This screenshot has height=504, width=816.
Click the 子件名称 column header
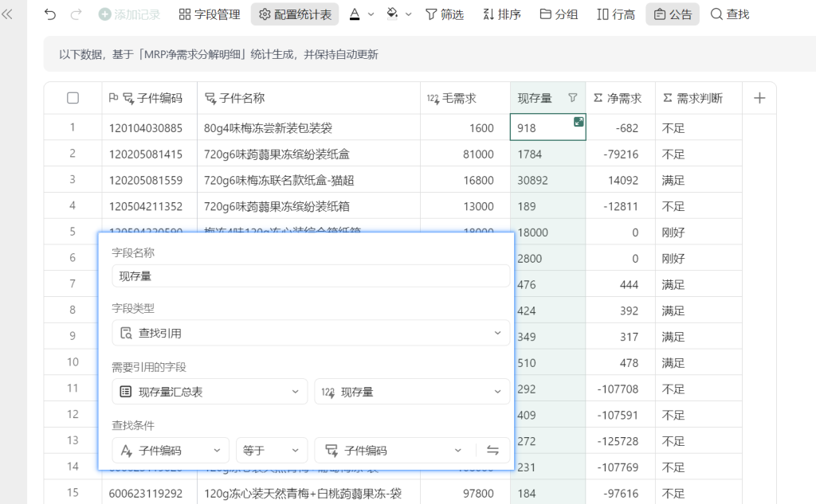tap(308, 98)
